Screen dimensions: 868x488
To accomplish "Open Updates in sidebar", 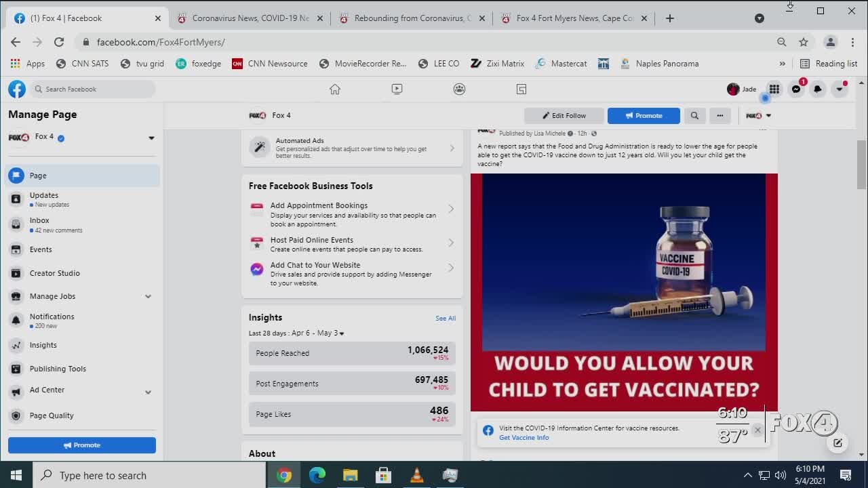I will tap(82, 199).
